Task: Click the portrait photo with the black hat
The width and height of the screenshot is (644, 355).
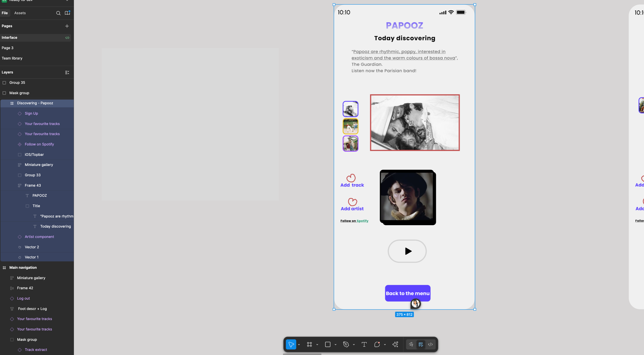Action: tap(408, 197)
